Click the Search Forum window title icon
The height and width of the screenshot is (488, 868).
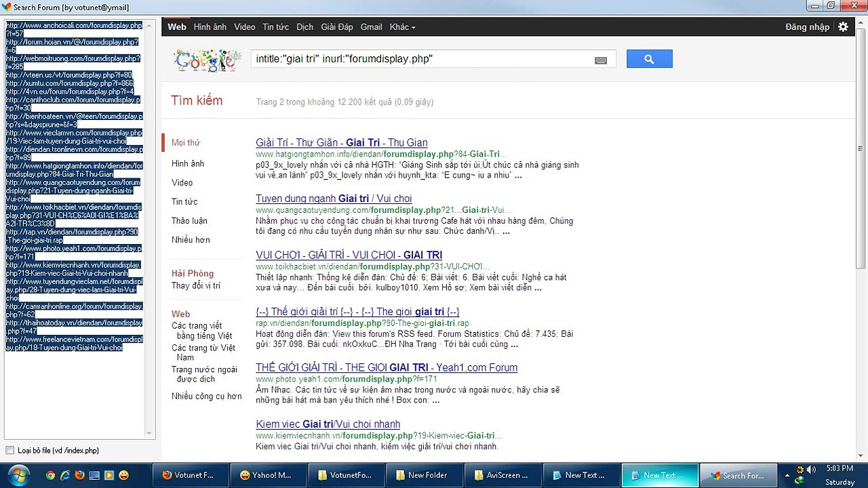pyautogui.click(x=7, y=7)
